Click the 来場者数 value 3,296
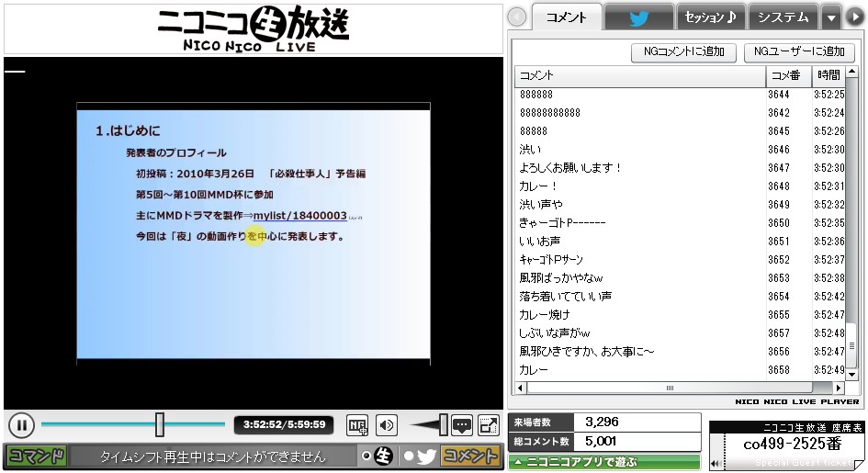 point(602,422)
